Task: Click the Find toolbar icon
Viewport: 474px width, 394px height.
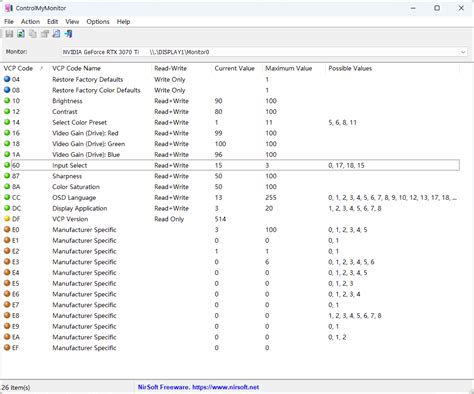Action: tap(56, 34)
